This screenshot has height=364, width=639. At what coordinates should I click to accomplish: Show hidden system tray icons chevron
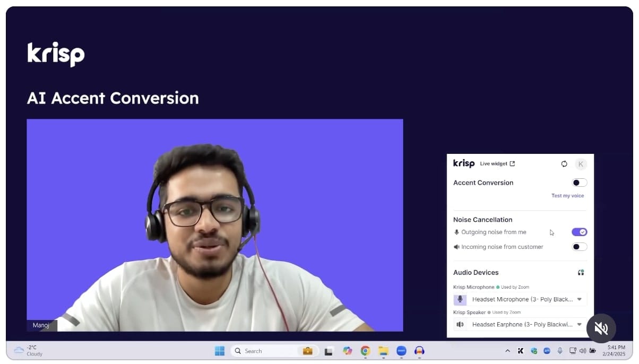click(x=507, y=351)
